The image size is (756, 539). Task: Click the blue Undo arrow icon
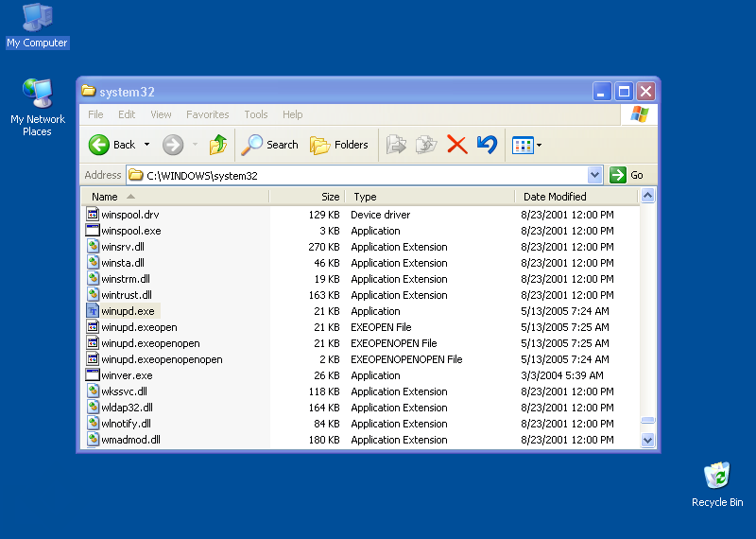point(487,145)
